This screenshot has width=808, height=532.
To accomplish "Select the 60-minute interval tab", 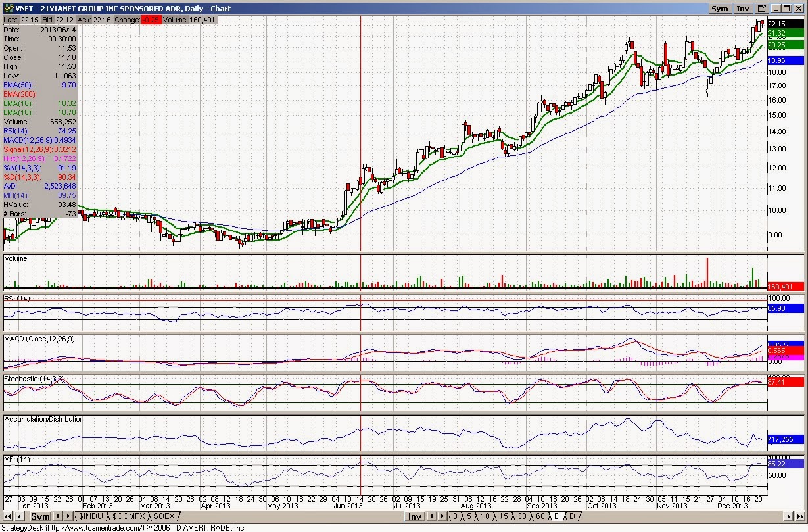I will tap(540, 516).
